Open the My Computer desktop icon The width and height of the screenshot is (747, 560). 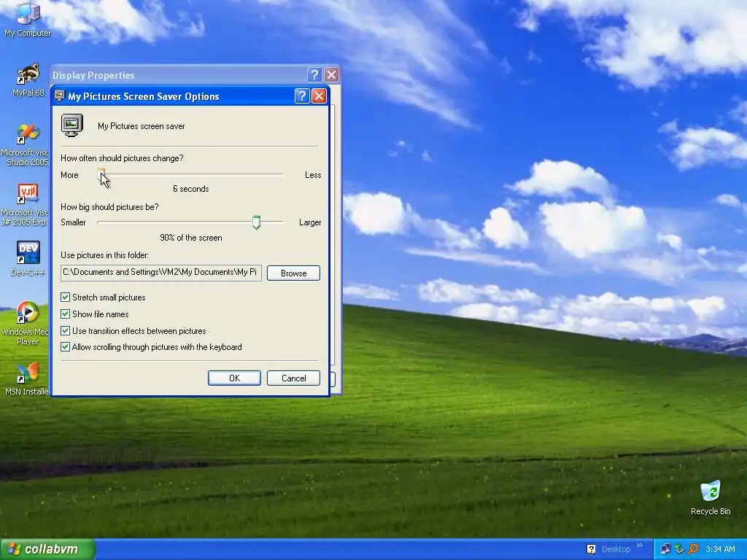pyautogui.click(x=28, y=20)
